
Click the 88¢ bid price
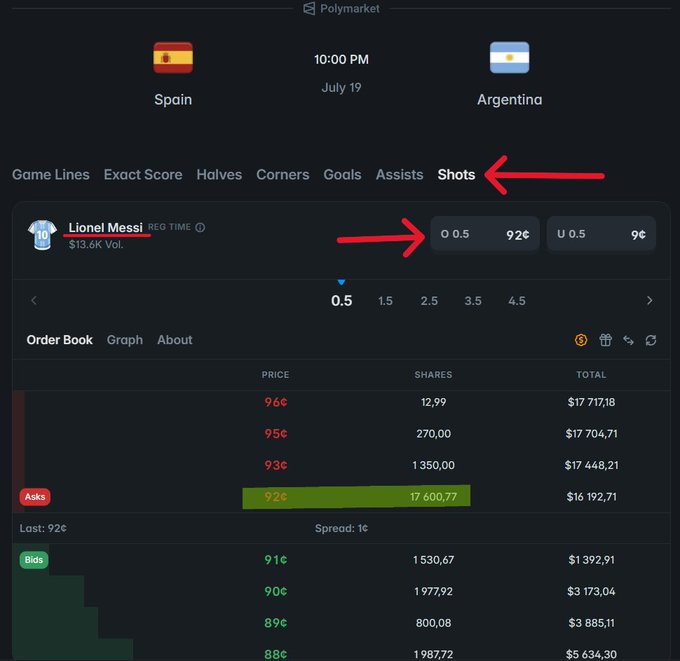pyautogui.click(x=276, y=654)
